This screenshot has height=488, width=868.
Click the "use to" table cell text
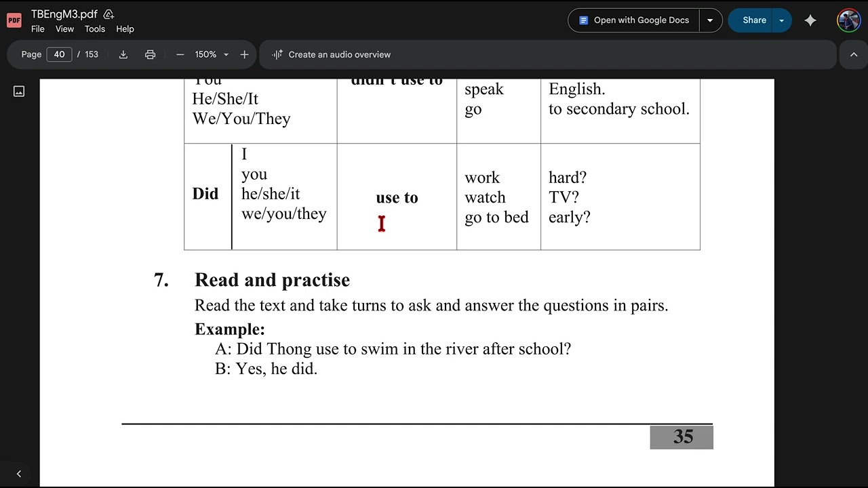[397, 197]
